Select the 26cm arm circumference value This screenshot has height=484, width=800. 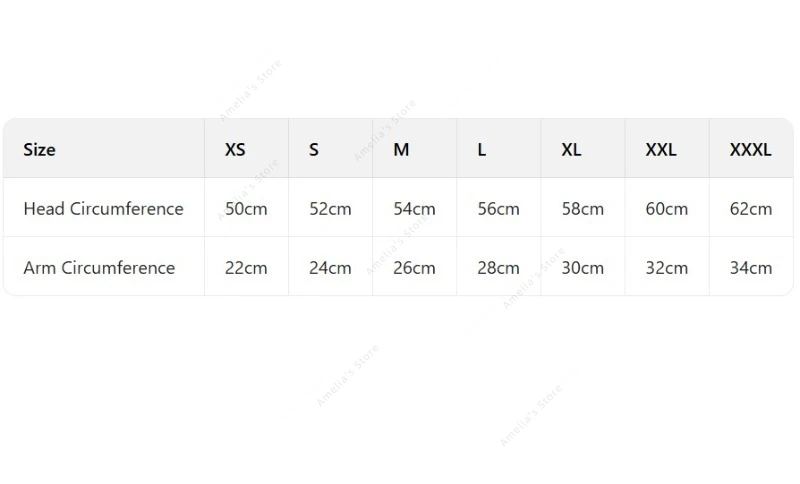tap(414, 268)
